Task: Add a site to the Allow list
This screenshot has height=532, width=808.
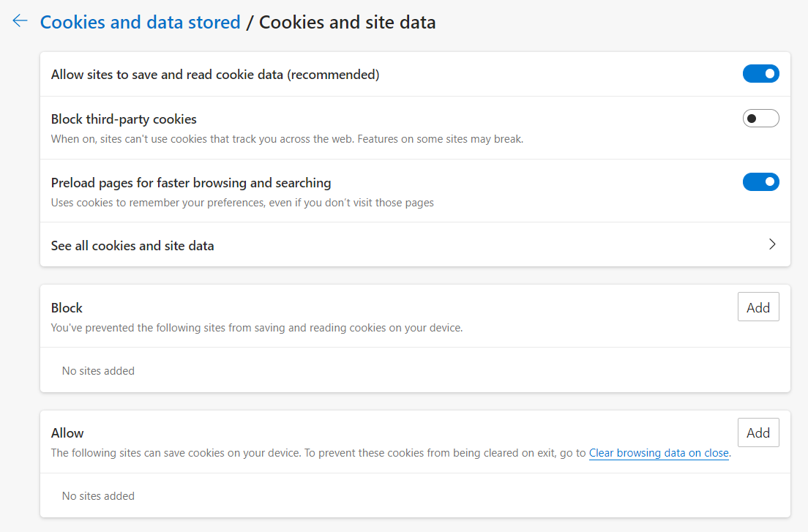Action: [x=758, y=432]
